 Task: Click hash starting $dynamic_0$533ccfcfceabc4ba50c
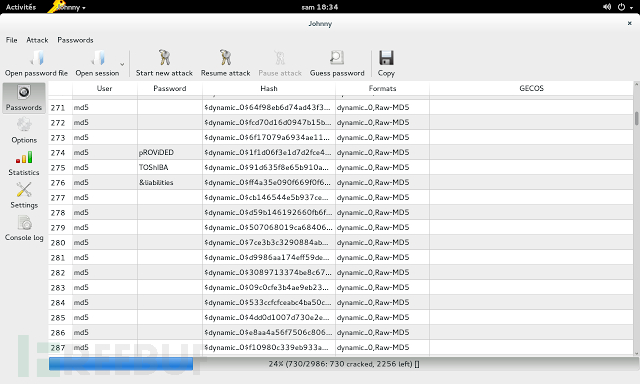coord(268,303)
